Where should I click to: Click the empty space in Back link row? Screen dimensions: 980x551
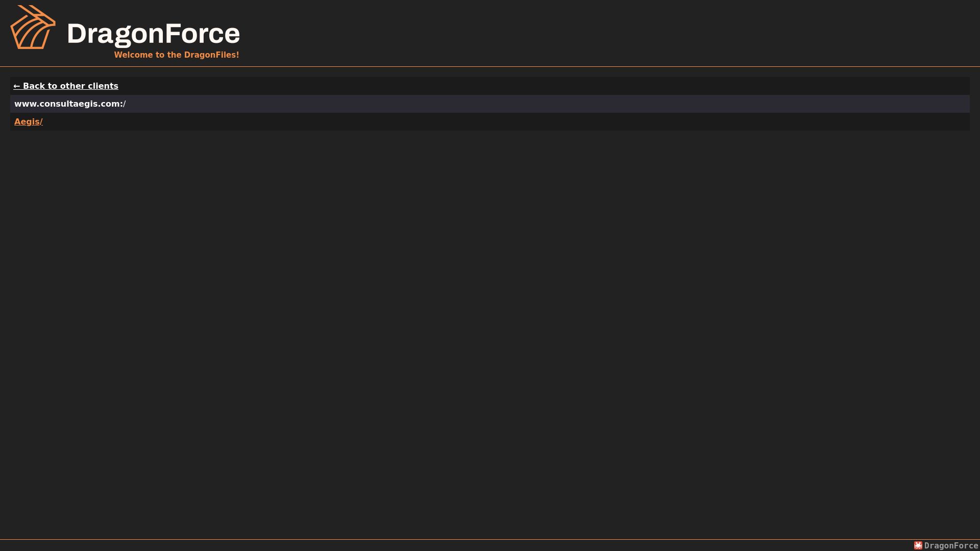pos(544,86)
